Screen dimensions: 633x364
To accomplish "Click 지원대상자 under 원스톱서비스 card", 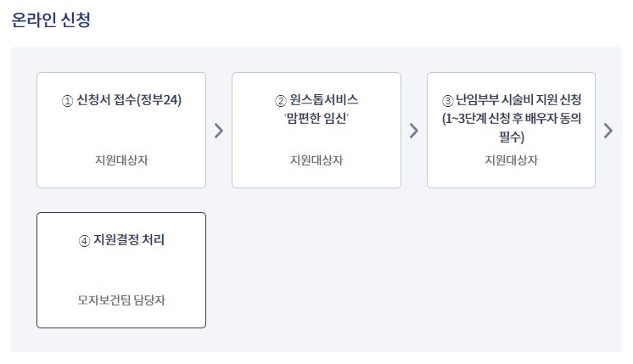I will [x=316, y=160].
